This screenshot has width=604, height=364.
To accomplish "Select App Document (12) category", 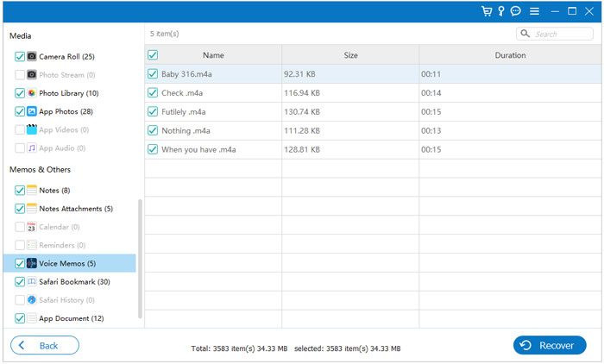I will [72, 318].
